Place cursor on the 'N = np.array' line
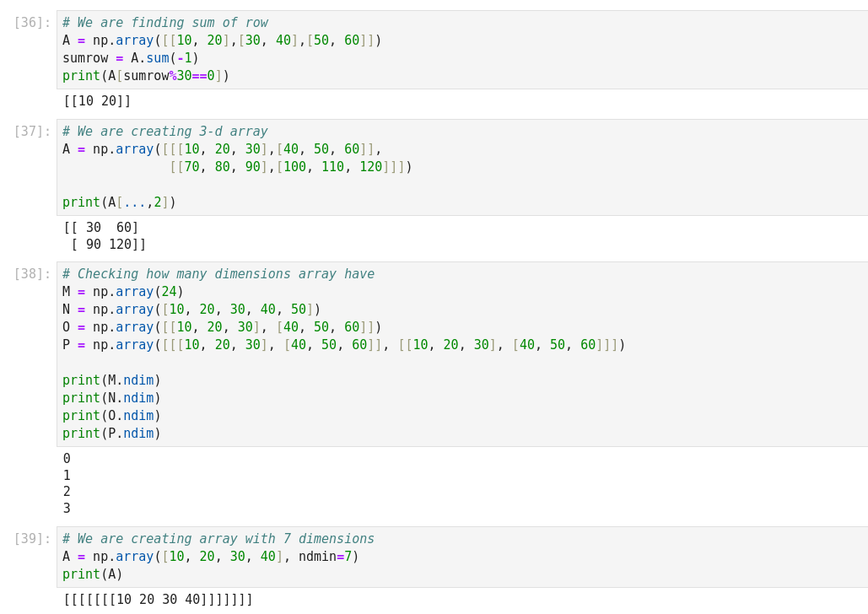 tap(191, 310)
